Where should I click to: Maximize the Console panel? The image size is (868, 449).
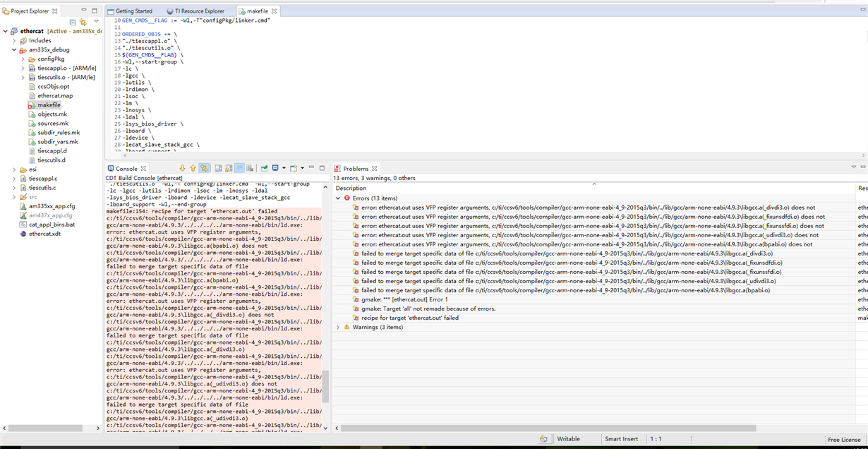click(x=322, y=168)
